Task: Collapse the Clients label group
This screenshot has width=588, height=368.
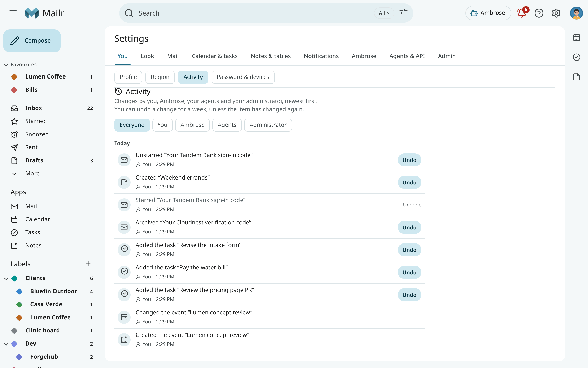Action: (6, 278)
